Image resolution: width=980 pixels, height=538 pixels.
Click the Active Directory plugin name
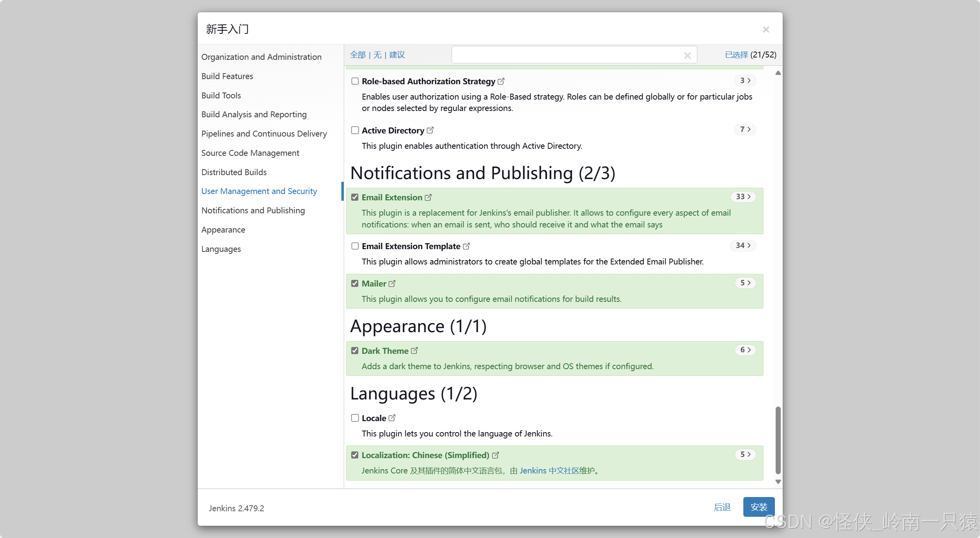coord(393,131)
